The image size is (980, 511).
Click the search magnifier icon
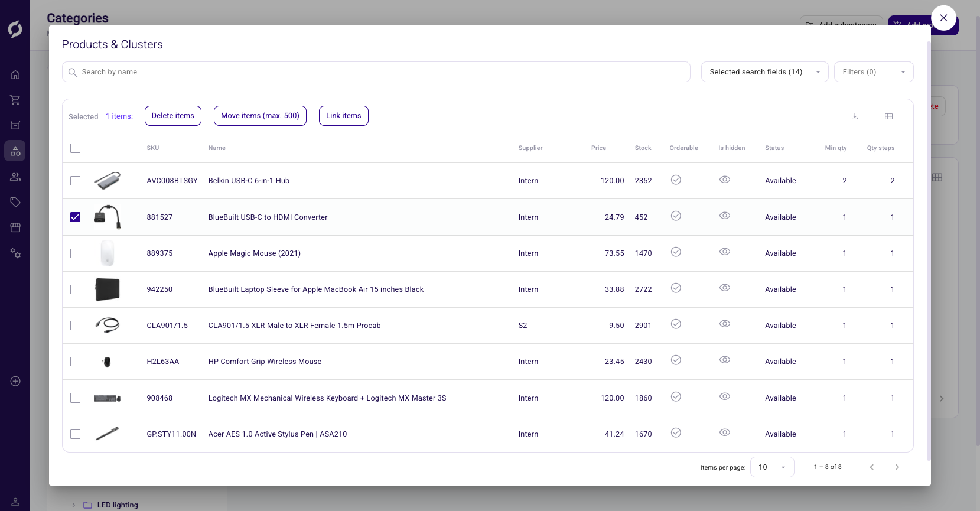(73, 72)
